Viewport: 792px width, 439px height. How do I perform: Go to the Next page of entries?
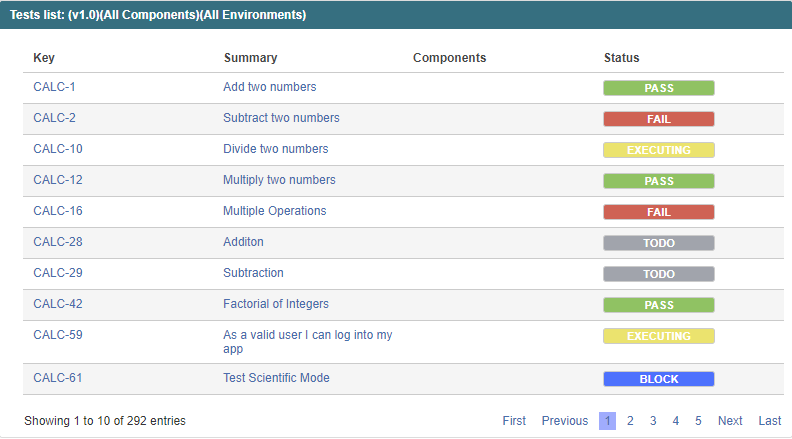point(730,421)
